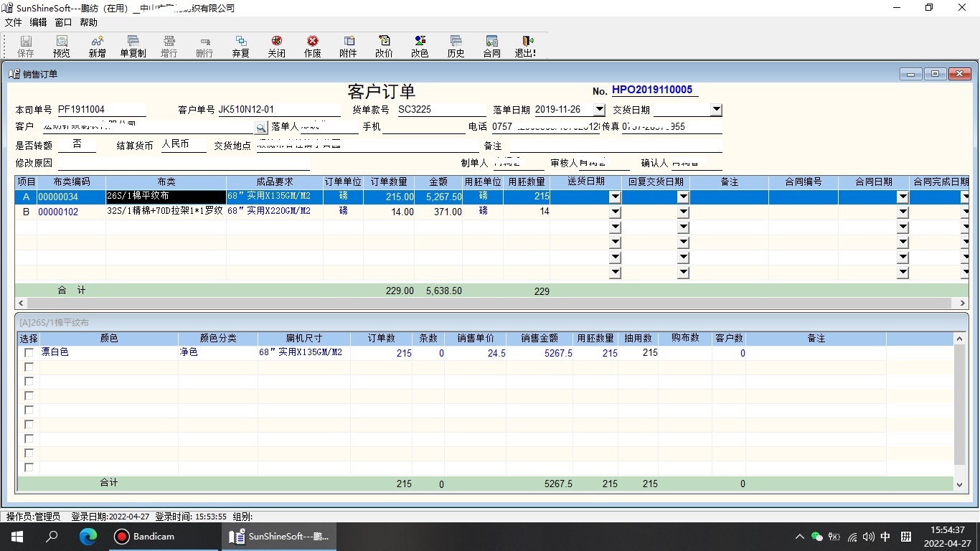Click WeChat icon in system tray
980x551 pixels.
pos(816,537)
